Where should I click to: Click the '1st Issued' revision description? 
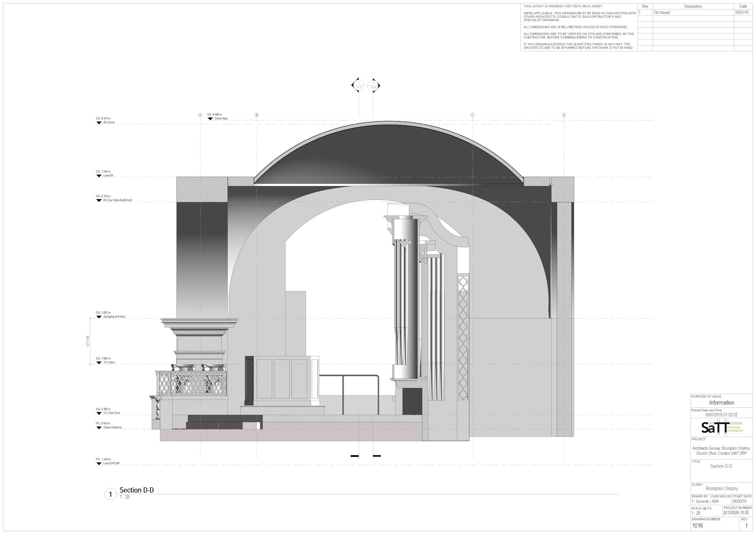(662, 12)
